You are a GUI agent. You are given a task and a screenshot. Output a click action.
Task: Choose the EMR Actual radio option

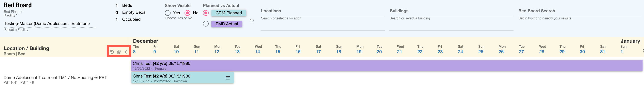pos(206,24)
